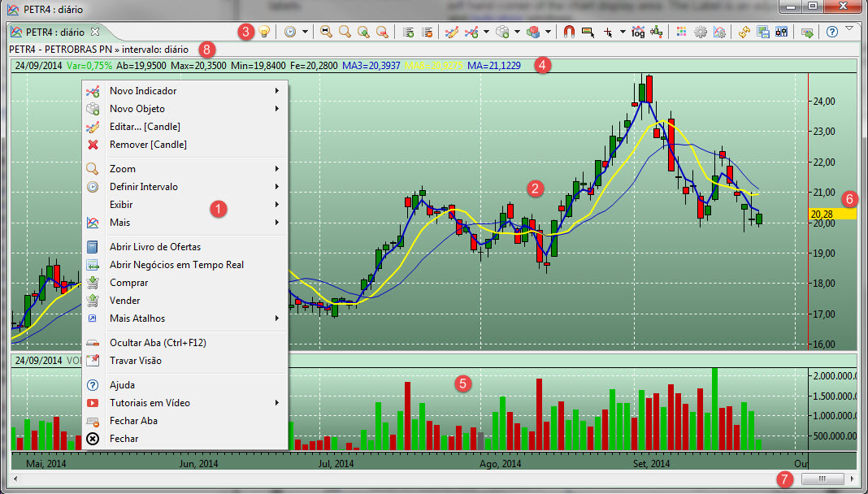Select Ocultar Aba (Ctrl+F12)

click(185, 343)
